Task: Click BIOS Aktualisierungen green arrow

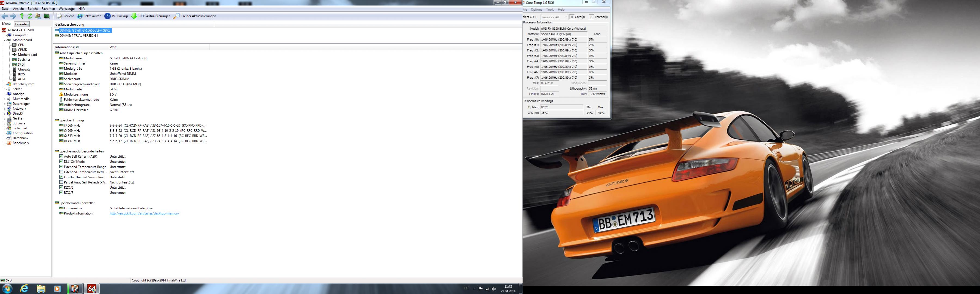Action: [x=134, y=16]
